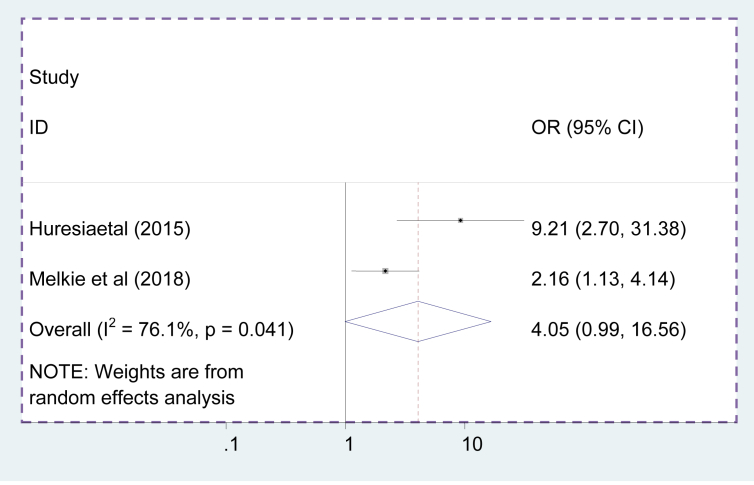Click the 1 axis tick label
Viewport: 754px width, 485px height.
pos(346,444)
